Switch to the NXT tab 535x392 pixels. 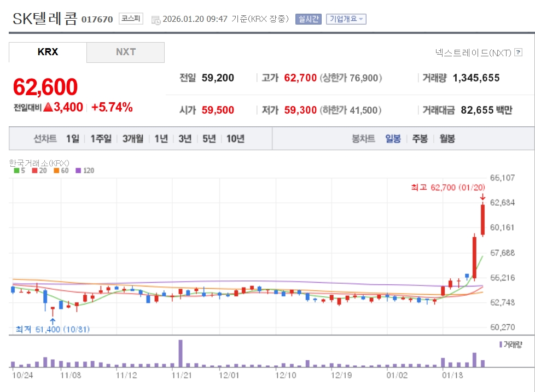(x=125, y=52)
